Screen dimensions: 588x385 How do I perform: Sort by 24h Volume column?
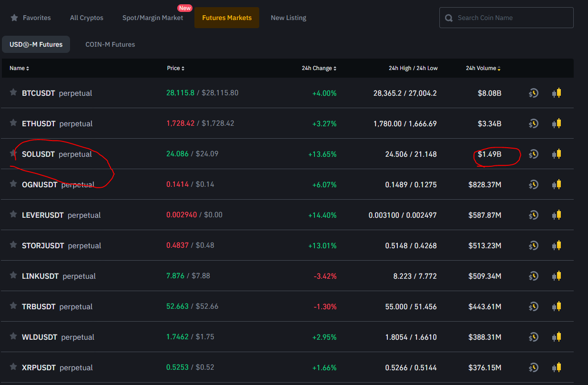pos(483,68)
